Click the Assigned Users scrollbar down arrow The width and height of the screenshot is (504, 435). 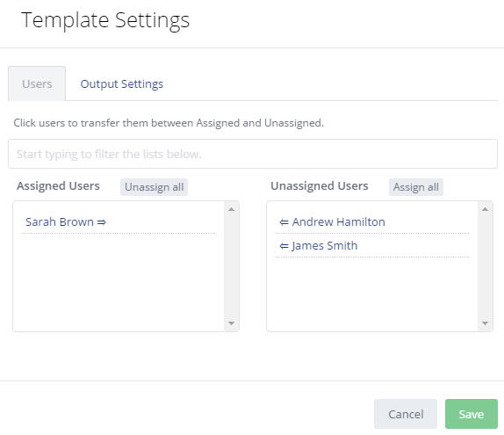(x=231, y=323)
